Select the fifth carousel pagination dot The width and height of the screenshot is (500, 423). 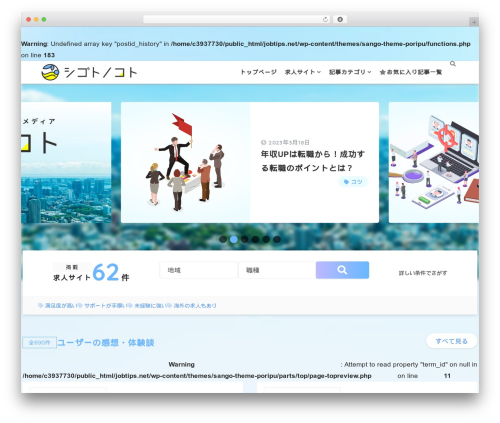[x=266, y=239]
